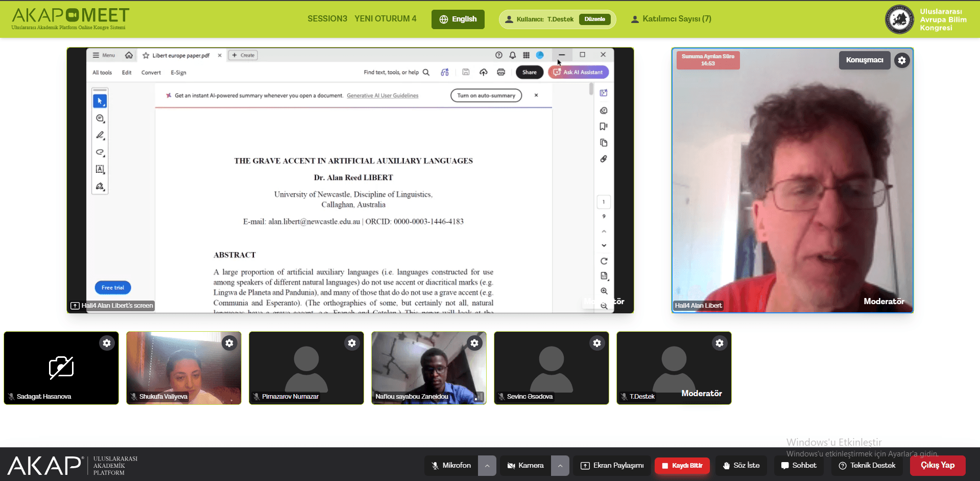Leave the meeting with Çıkış Yap
980x481 pixels.
point(938,466)
